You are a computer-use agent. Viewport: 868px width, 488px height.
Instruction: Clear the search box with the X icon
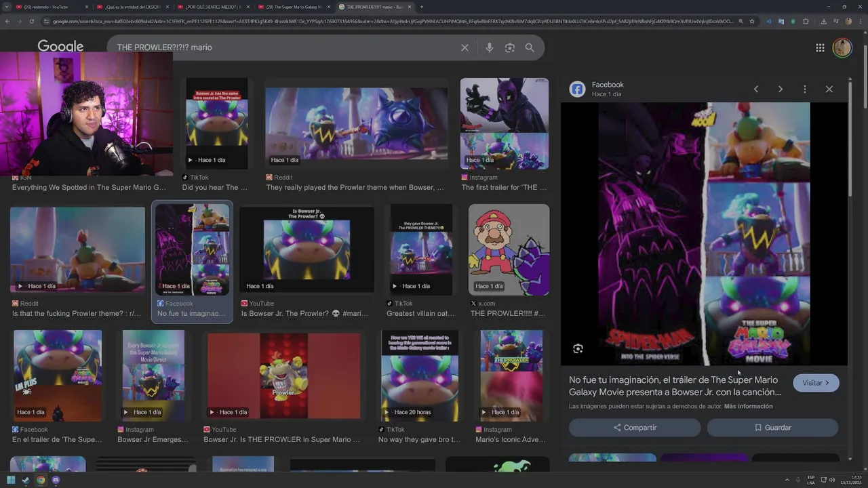(465, 47)
